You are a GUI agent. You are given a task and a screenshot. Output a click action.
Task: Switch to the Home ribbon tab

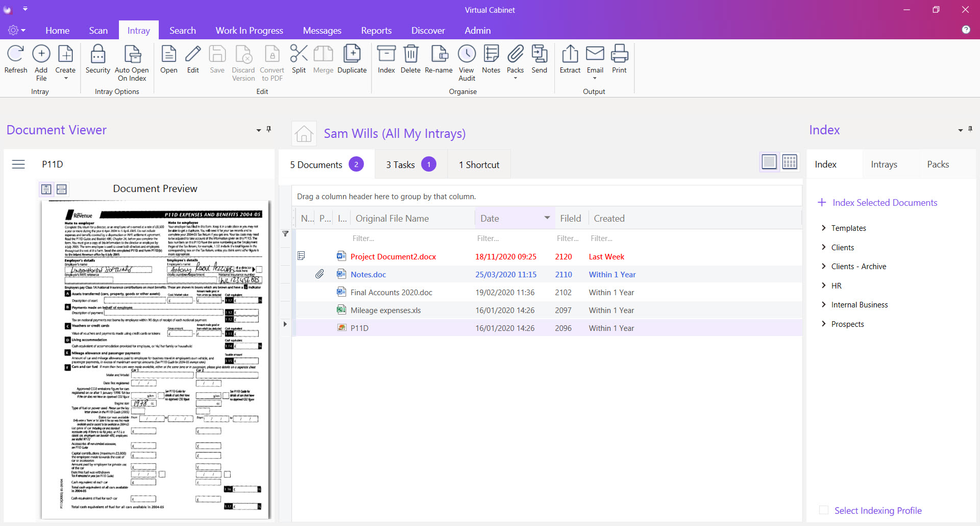[57, 31]
